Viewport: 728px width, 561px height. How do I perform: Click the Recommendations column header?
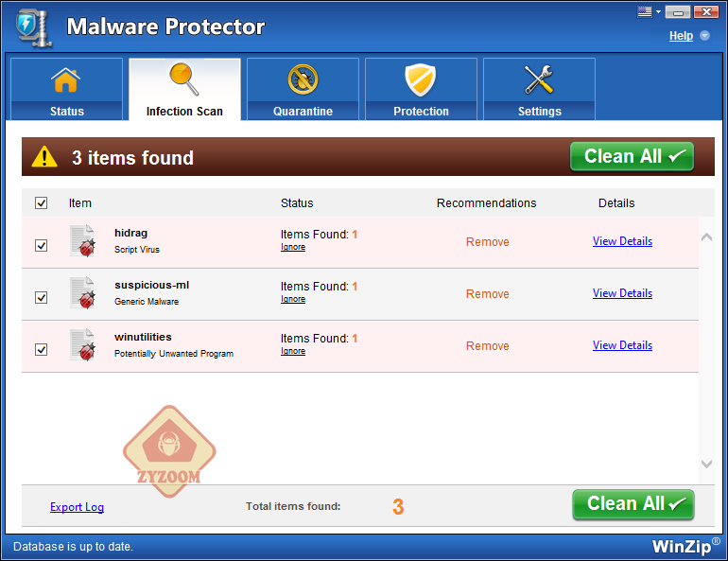[x=486, y=203]
